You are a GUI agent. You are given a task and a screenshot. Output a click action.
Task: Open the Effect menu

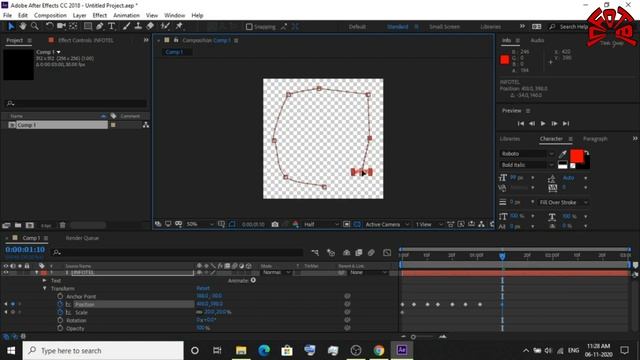(100, 15)
